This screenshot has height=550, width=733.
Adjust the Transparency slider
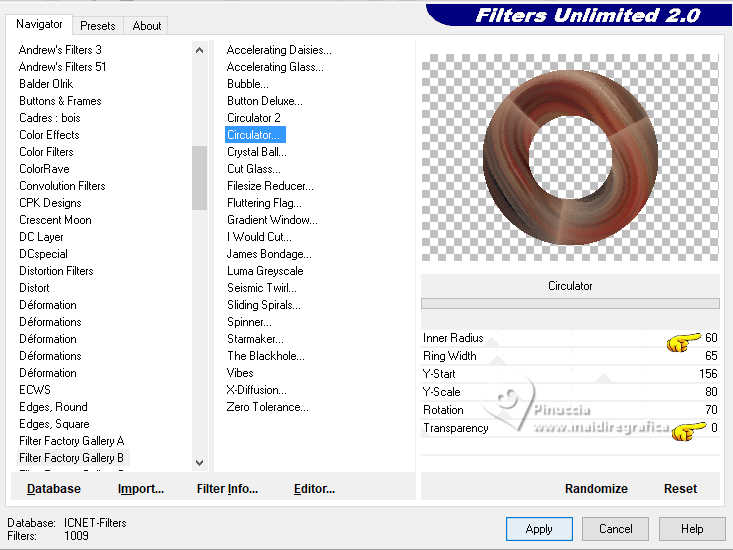coord(570,428)
